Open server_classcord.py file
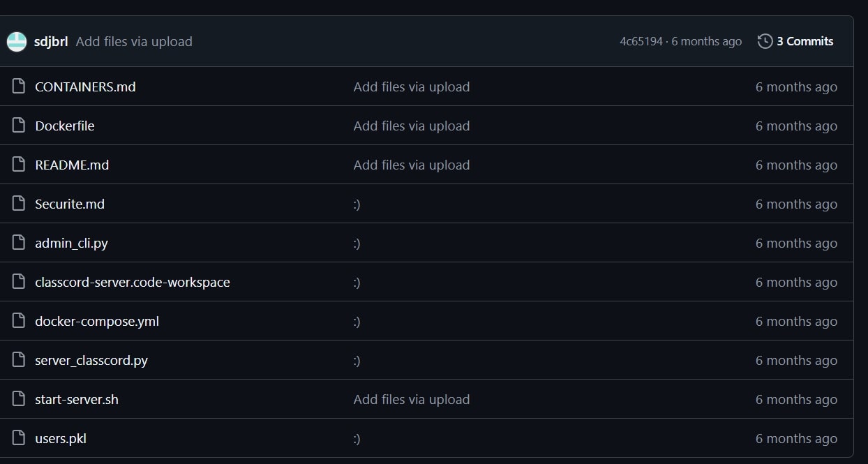 pos(91,360)
